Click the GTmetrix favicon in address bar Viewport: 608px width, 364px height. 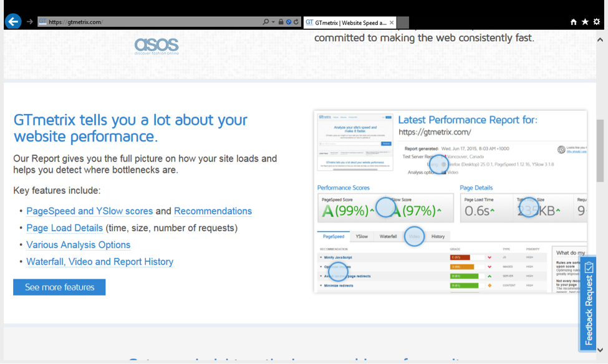click(42, 22)
